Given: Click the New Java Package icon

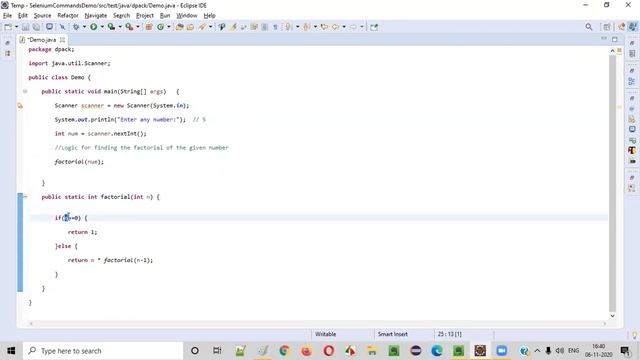Looking at the screenshot, I should 149,27.
